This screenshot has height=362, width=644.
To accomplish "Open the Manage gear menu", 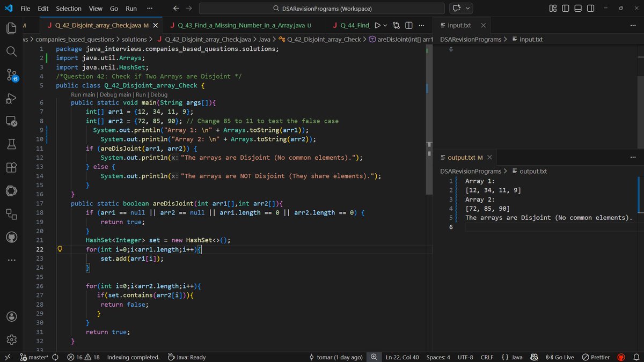I will point(12,339).
